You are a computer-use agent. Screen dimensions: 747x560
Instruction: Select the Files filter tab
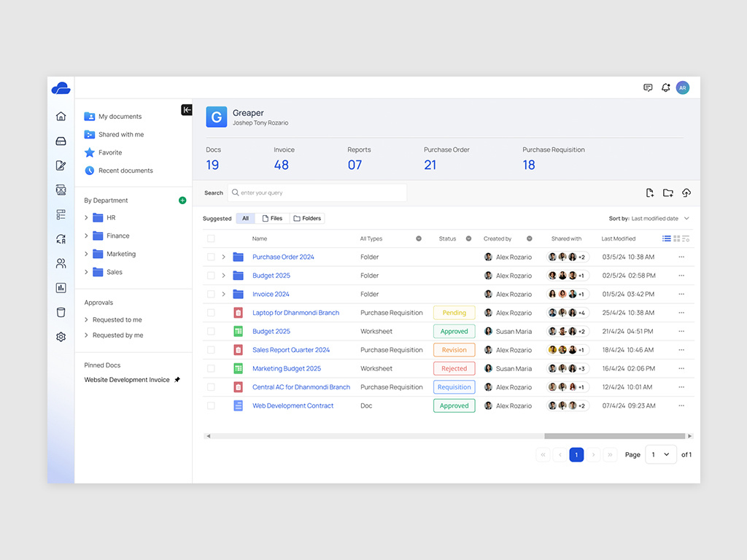tap(272, 218)
